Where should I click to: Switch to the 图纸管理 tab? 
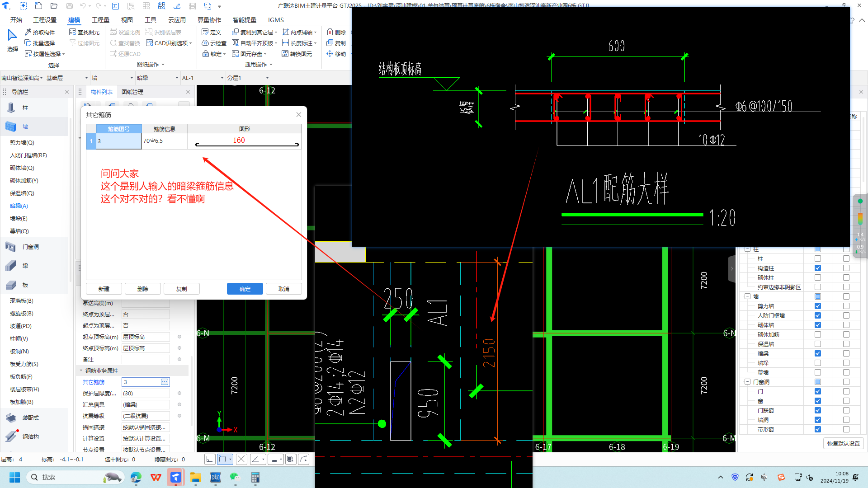coord(132,92)
